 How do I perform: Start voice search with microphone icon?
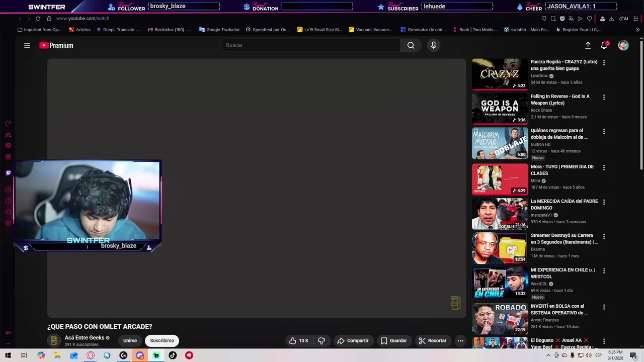[434, 45]
